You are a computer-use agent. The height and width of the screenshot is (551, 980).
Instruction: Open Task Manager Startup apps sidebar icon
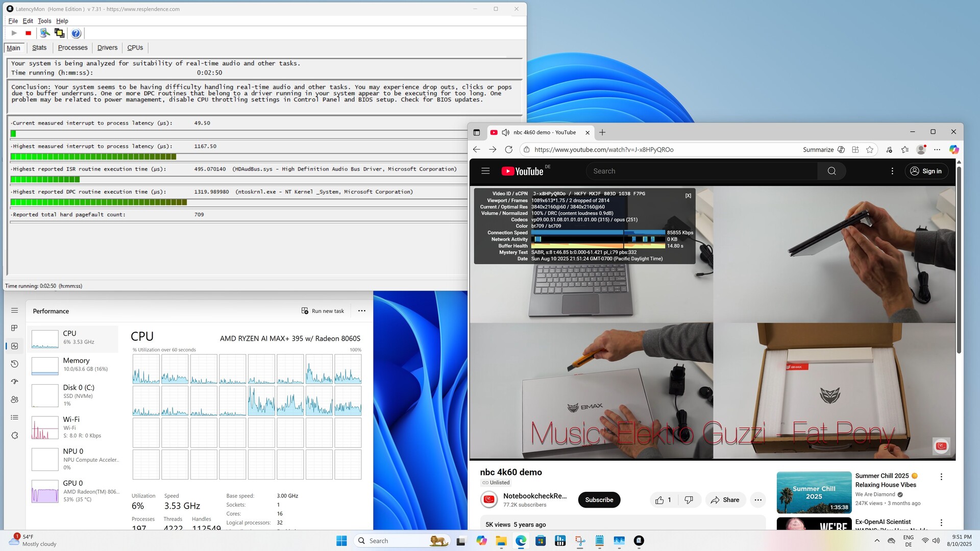[14, 382]
